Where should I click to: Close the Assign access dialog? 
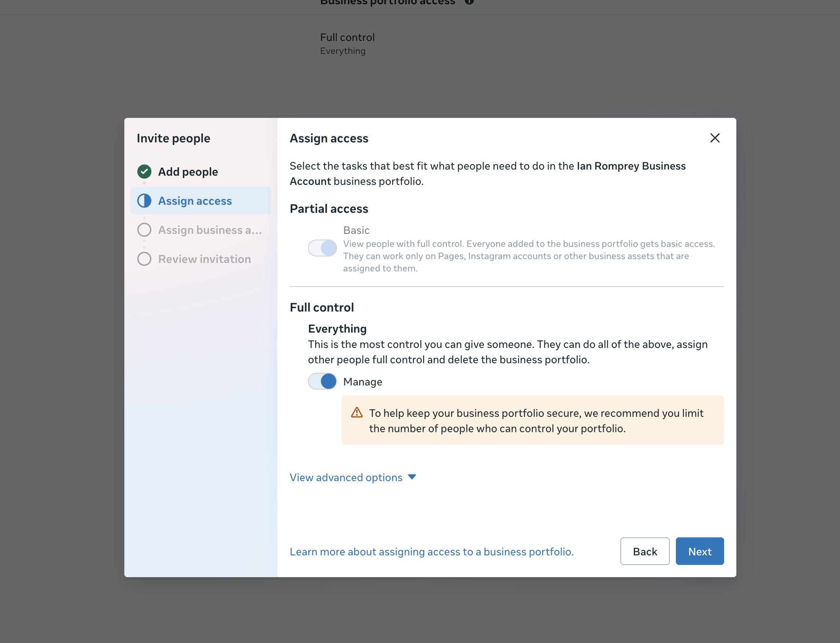pos(715,138)
